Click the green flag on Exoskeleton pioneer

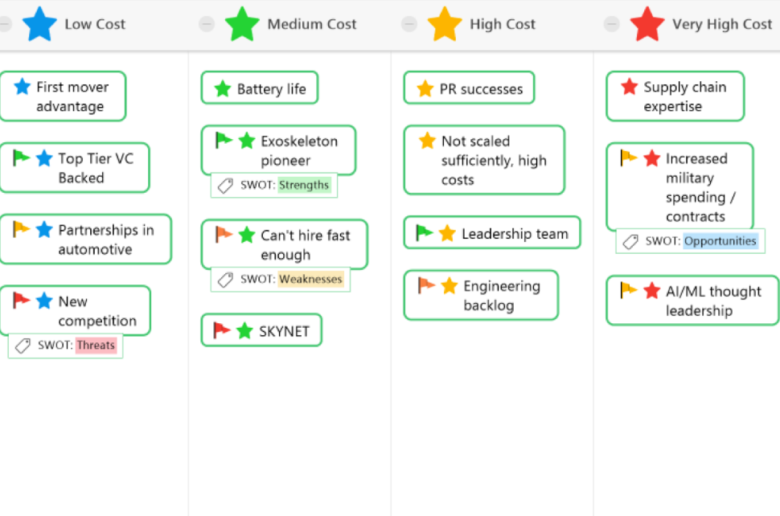(224, 140)
